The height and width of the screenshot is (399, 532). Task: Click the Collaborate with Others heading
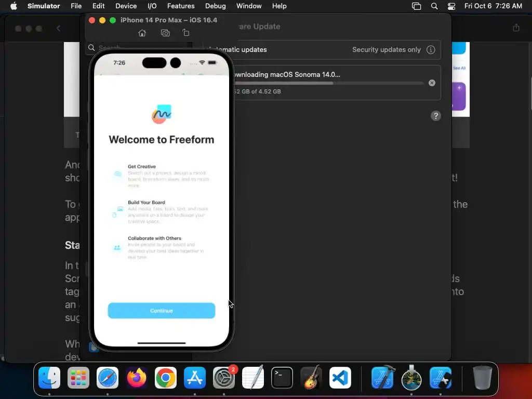tap(154, 238)
